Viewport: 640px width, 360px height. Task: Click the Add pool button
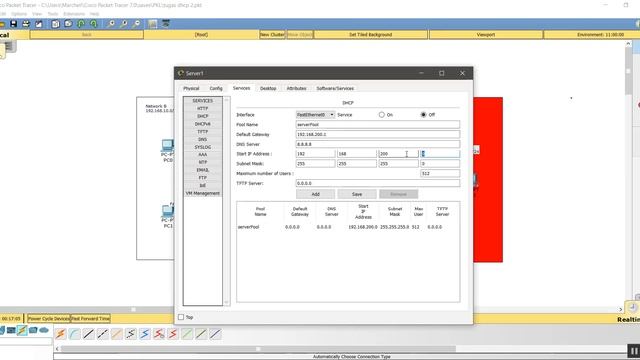(x=316, y=194)
